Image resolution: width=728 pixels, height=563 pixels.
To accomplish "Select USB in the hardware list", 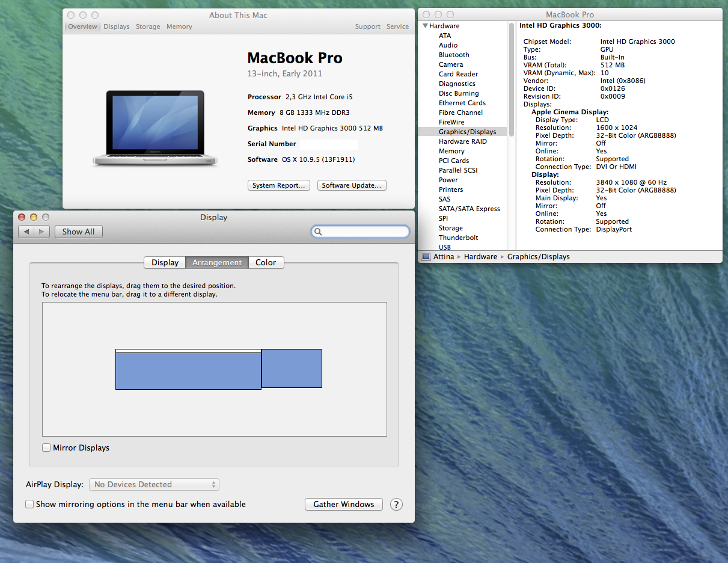I will (445, 247).
